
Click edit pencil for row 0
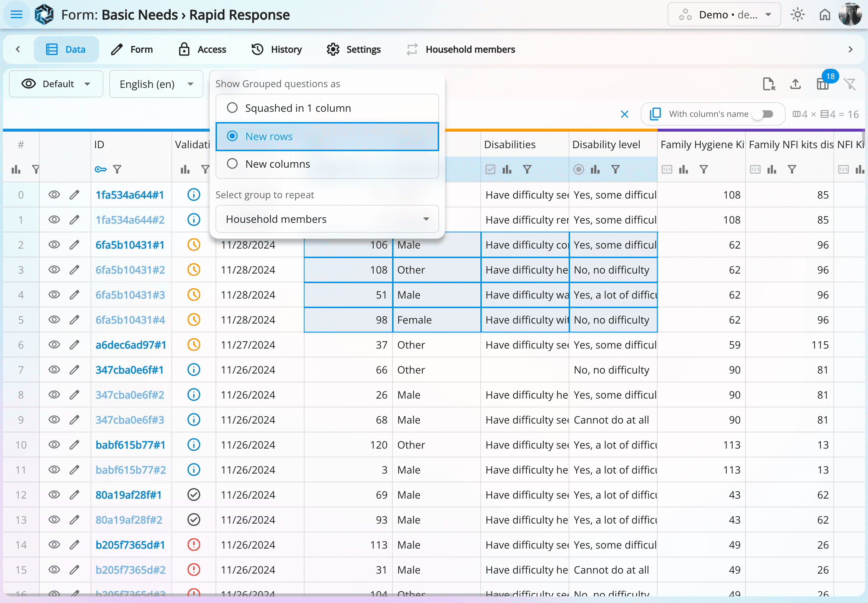coord(74,195)
